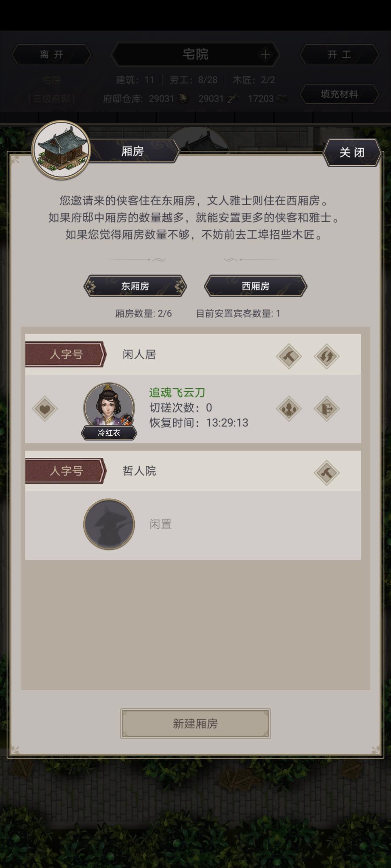Tap 离开 button at top
Image resolution: width=391 pixels, height=868 pixels.
51,55
